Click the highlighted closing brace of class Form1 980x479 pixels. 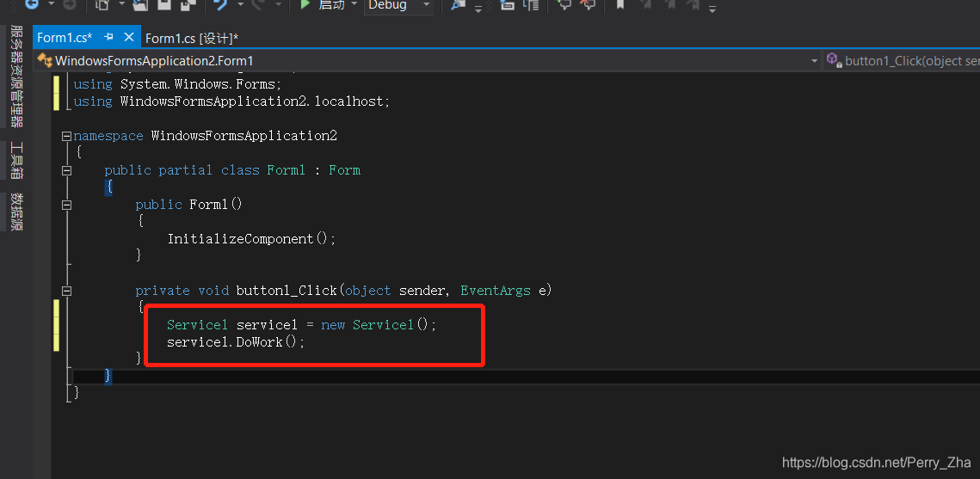tap(108, 376)
